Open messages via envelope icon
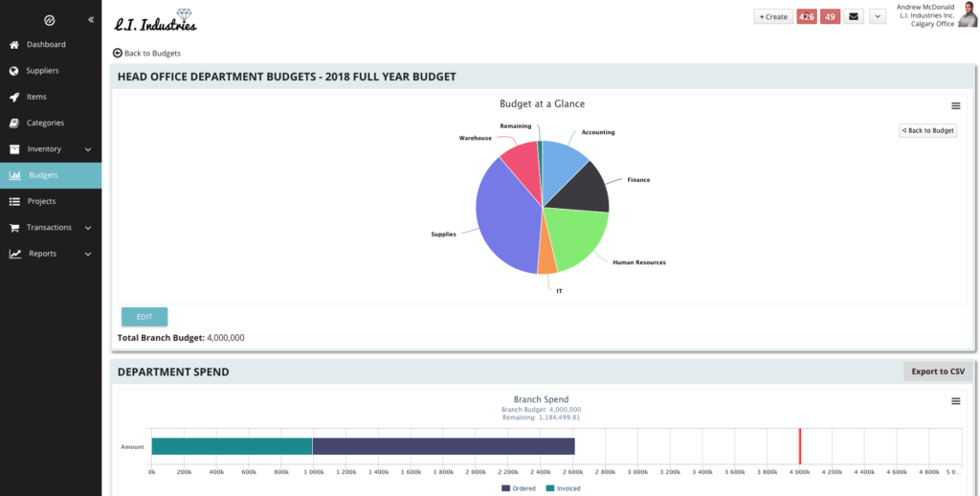980x496 pixels. click(x=854, y=17)
